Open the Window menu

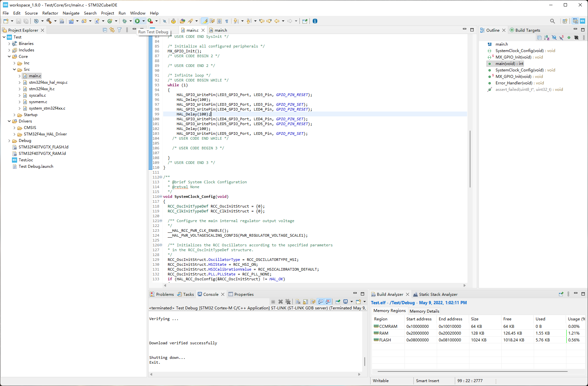138,13
